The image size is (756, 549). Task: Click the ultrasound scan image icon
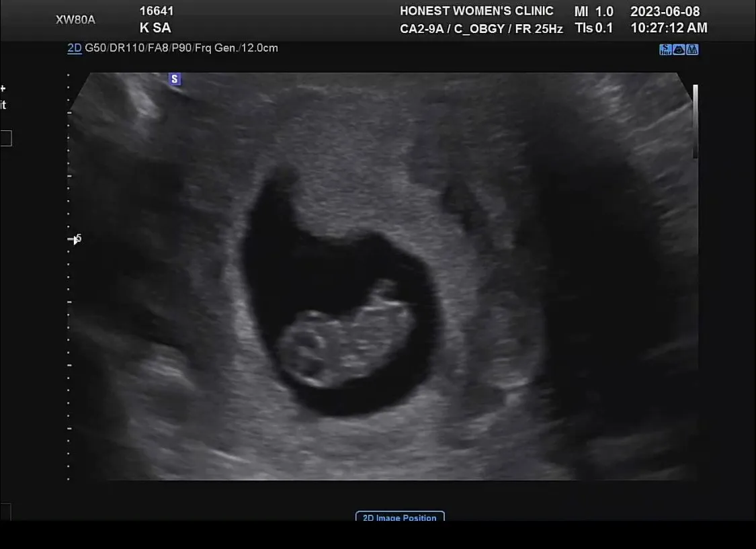click(x=679, y=50)
